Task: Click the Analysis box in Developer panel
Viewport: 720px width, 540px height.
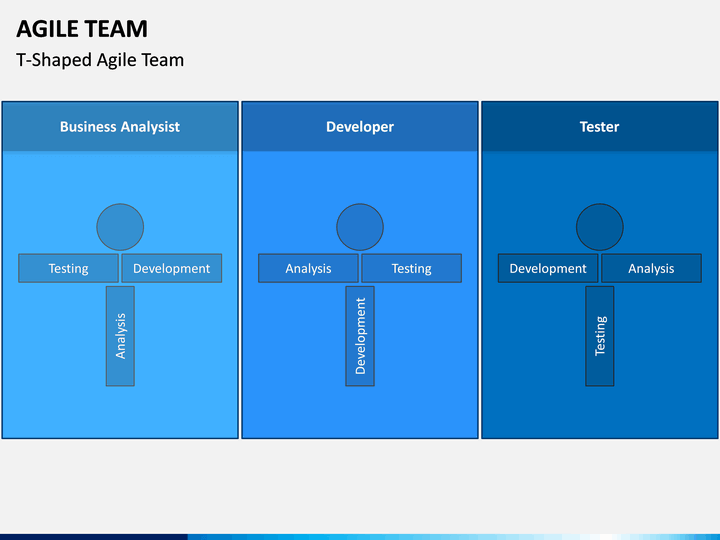Action: point(308,268)
